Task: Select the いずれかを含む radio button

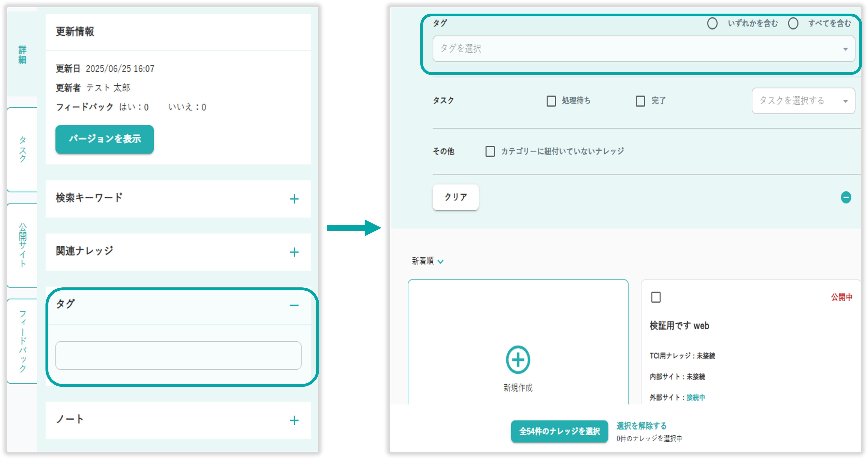Action: coord(712,24)
